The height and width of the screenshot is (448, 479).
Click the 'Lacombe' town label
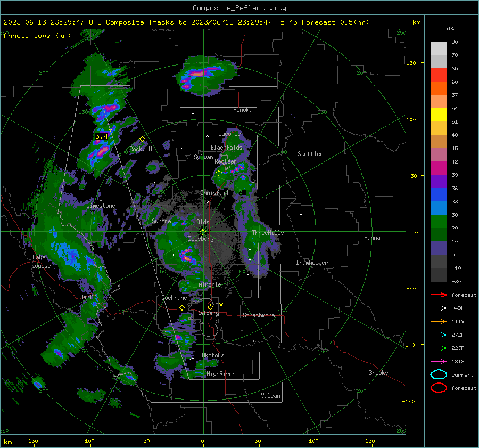pyautogui.click(x=229, y=134)
